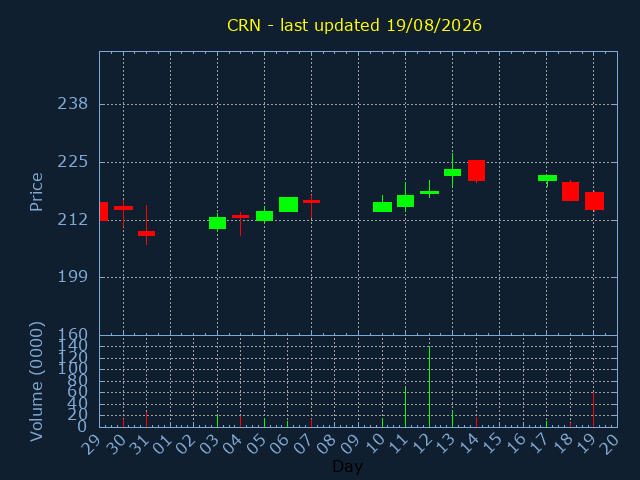Click the Price axis title
640x480 pixels.
(36, 192)
